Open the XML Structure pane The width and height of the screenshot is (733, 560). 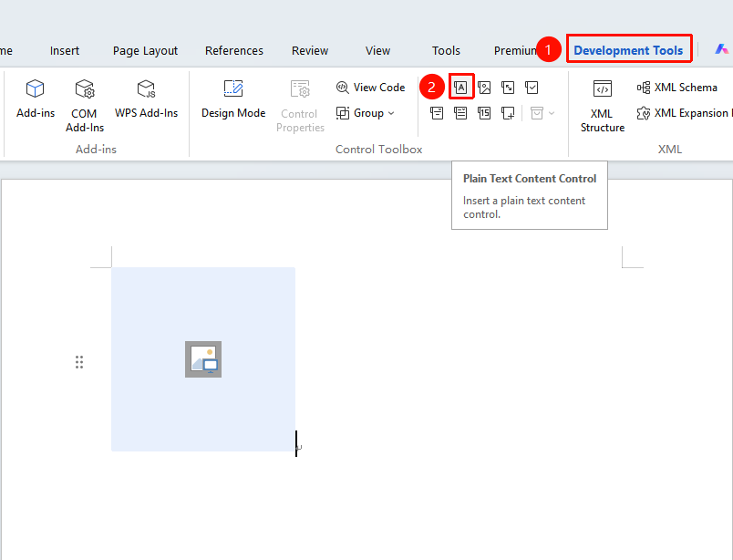point(602,105)
